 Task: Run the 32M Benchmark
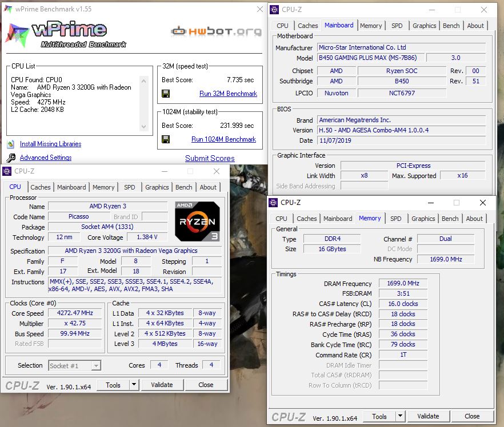[228, 94]
